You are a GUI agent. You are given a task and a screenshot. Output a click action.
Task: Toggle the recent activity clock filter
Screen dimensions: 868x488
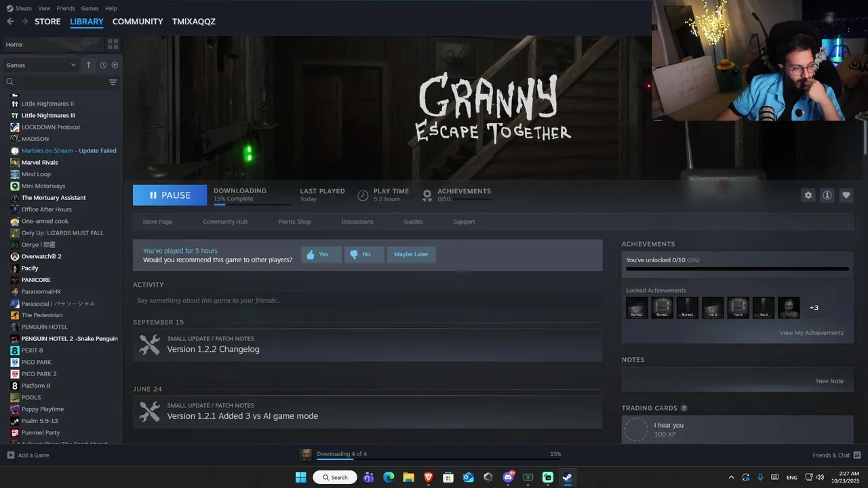click(x=103, y=65)
